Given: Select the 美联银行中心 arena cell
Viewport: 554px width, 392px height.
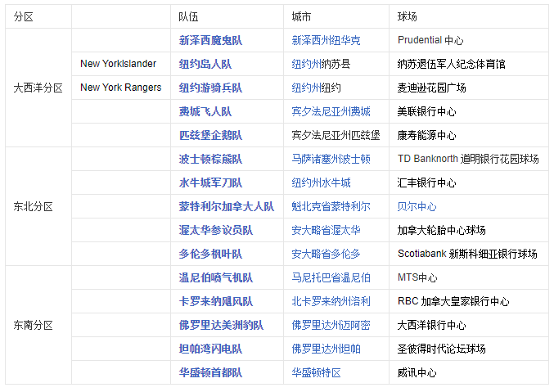Looking at the screenshot, I should (469, 111).
